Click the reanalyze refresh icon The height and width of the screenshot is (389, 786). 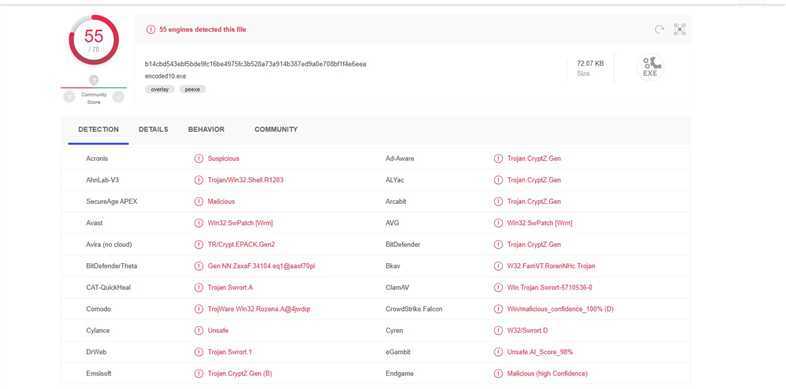tap(659, 30)
